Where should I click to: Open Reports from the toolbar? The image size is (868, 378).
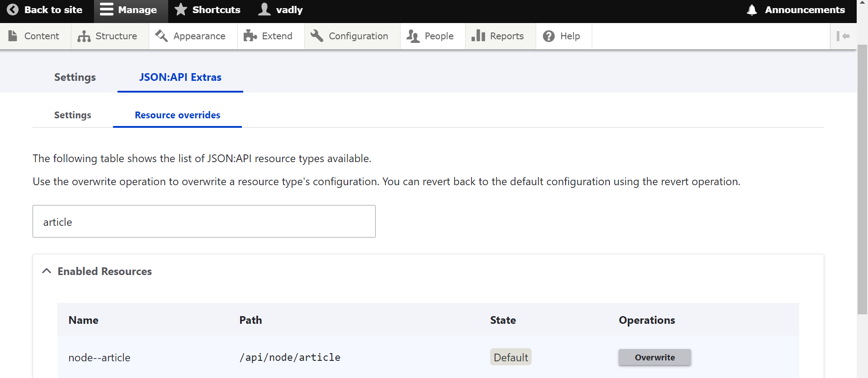coord(498,36)
